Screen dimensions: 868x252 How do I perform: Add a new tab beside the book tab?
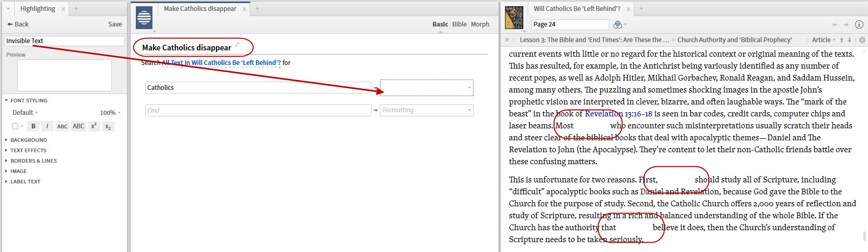coord(641,9)
